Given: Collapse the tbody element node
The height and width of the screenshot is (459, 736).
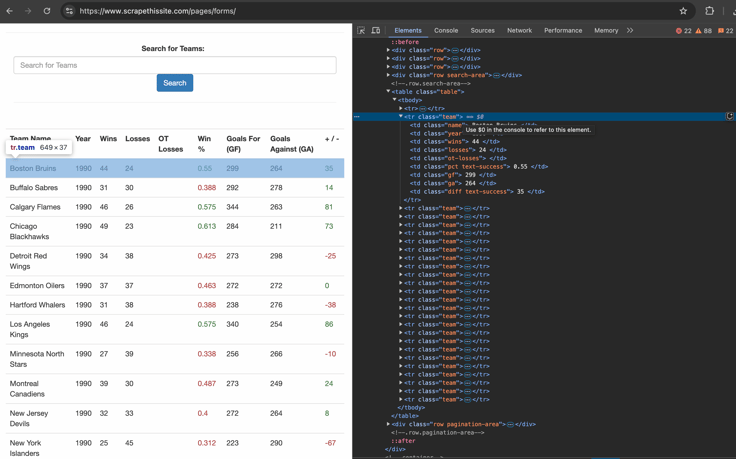Looking at the screenshot, I should click(x=395, y=100).
